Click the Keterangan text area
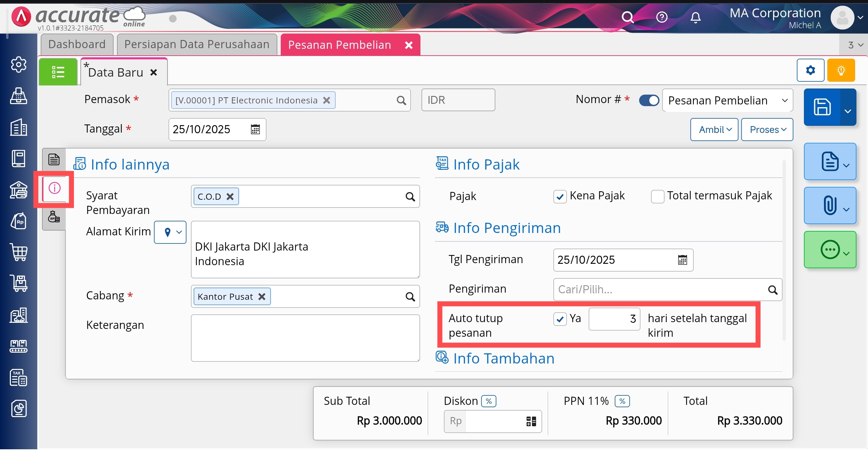 pos(305,338)
